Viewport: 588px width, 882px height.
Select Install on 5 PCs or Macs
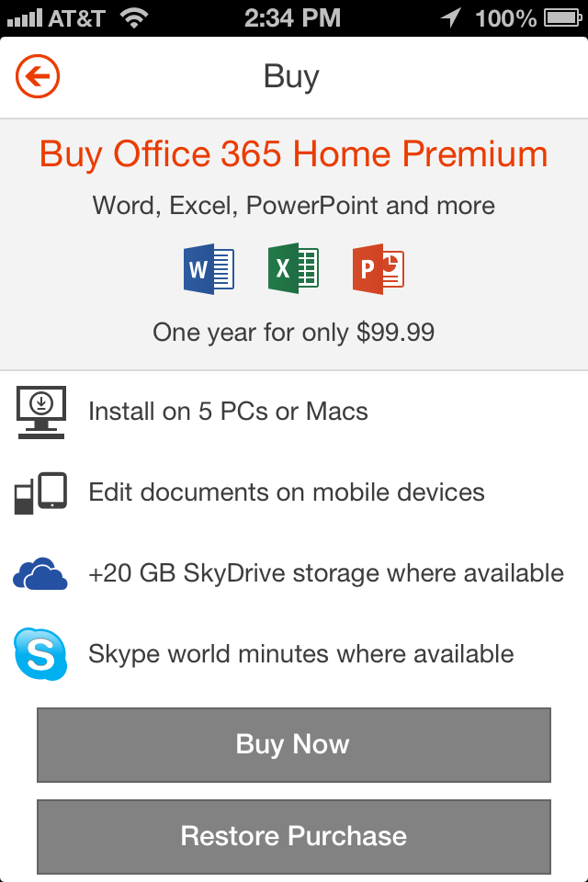[x=228, y=412]
